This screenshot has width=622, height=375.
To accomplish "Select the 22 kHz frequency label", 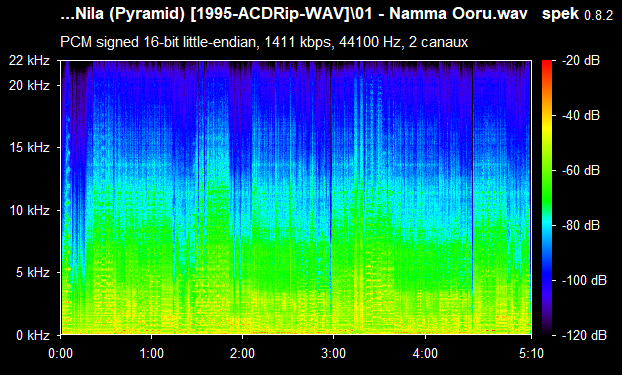I will pyautogui.click(x=29, y=61).
